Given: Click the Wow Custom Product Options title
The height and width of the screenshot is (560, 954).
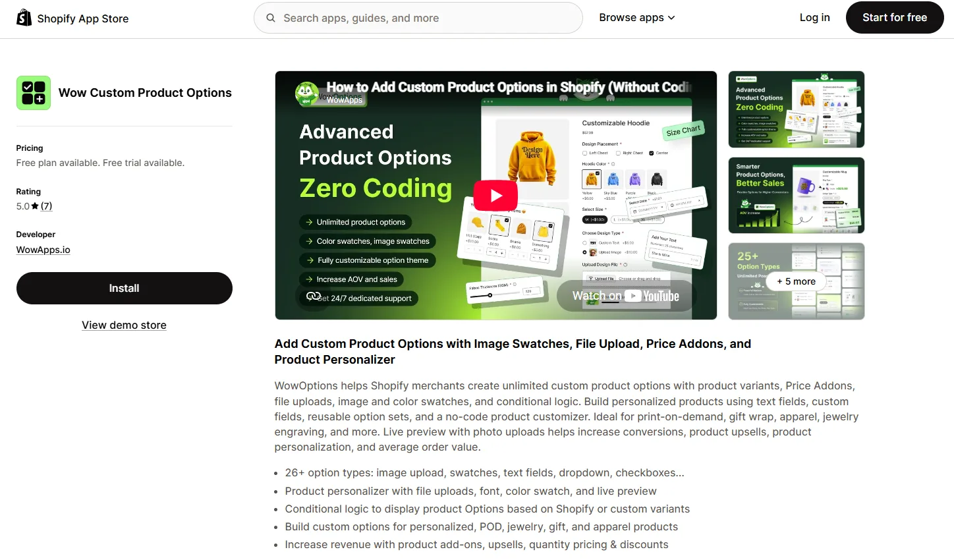Looking at the screenshot, I should click(145, 93).
